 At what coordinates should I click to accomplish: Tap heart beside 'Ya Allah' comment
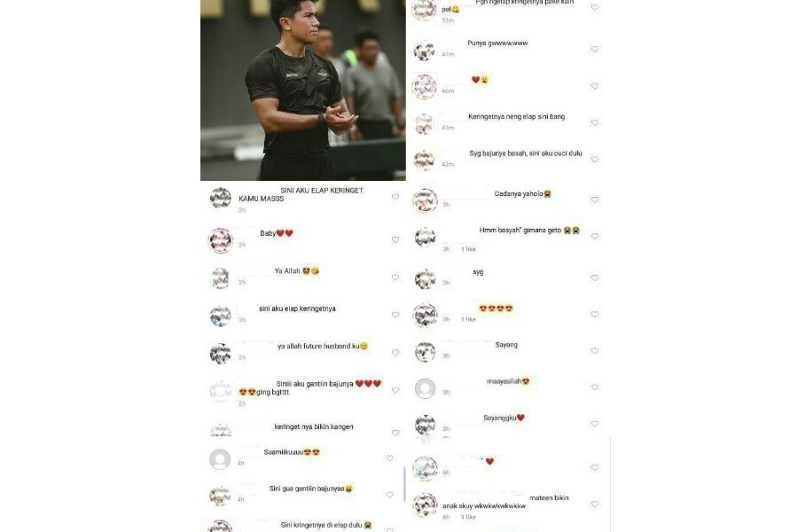(x=395, y=277)
